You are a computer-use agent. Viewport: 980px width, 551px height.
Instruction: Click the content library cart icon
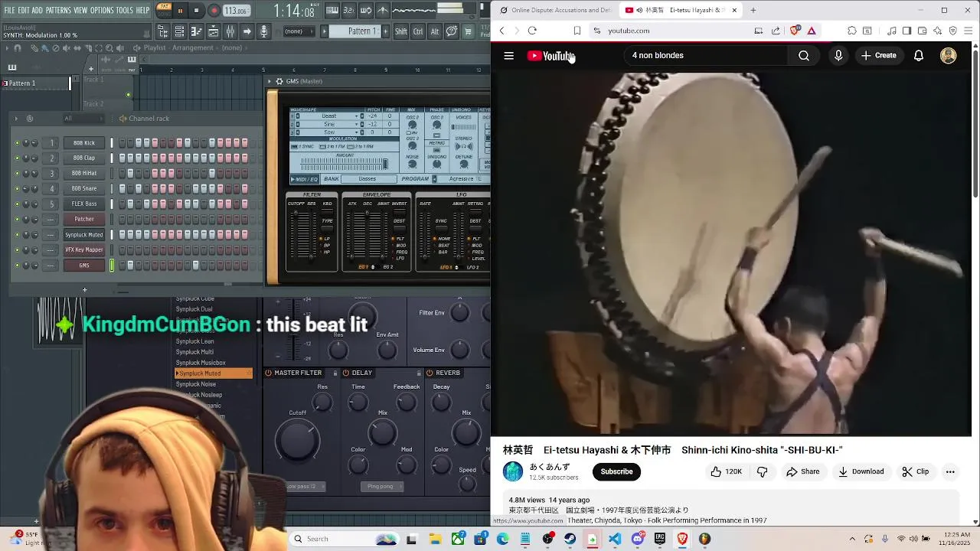tap(468, 31)
